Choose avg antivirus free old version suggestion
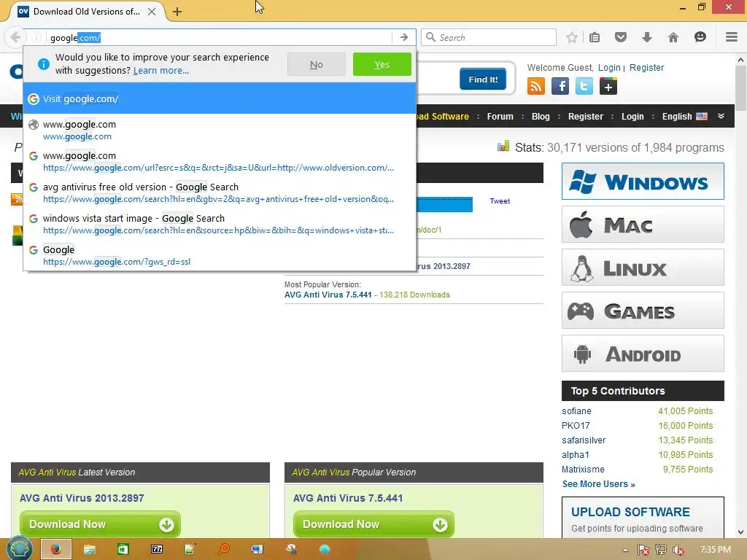The width and height of the screenshot is (747, 560). [x=220, y=192]
